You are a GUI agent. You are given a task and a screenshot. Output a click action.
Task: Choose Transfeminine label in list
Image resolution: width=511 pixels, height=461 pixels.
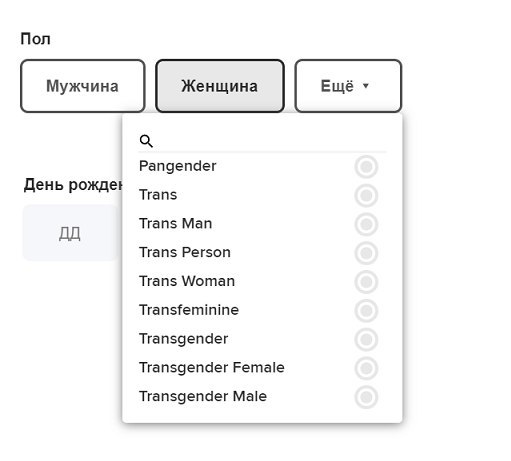(189, 310)
